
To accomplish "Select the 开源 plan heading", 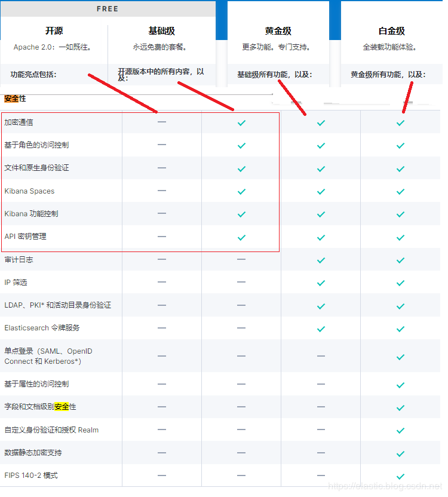I will [54, 30].
